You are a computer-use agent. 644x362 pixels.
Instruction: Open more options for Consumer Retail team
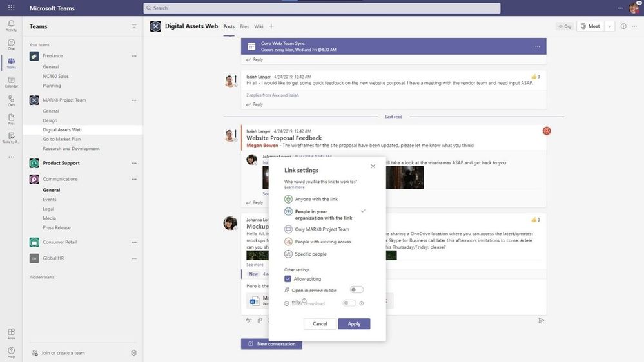coord(134,242)
